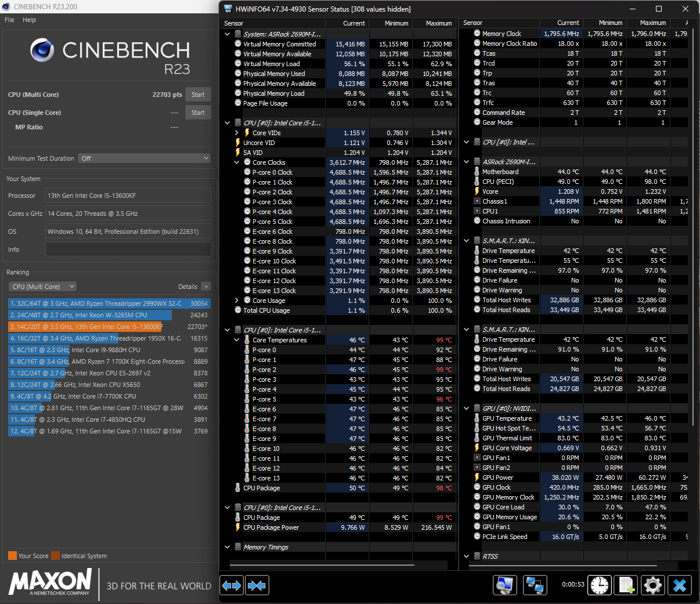This screenshot has height=604, width=700.
Task: Click GPU Temperature thermometer icon
Action: (x=477, y=418)
